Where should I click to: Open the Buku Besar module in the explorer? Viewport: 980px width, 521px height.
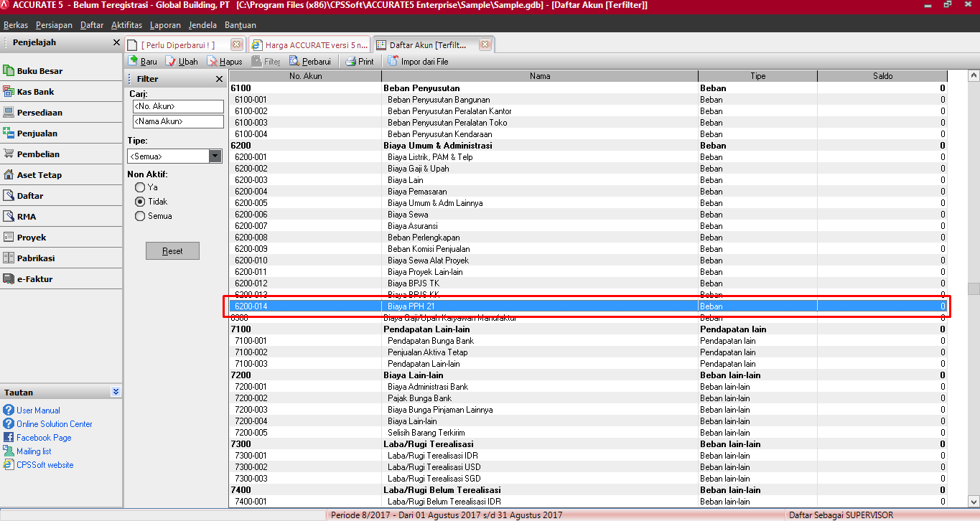pos(39,71)
